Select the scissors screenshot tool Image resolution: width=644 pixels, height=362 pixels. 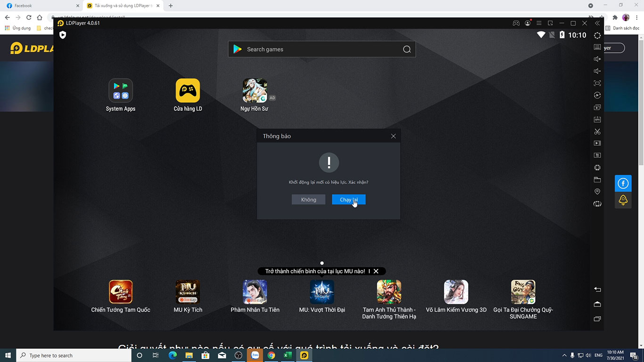597,132
